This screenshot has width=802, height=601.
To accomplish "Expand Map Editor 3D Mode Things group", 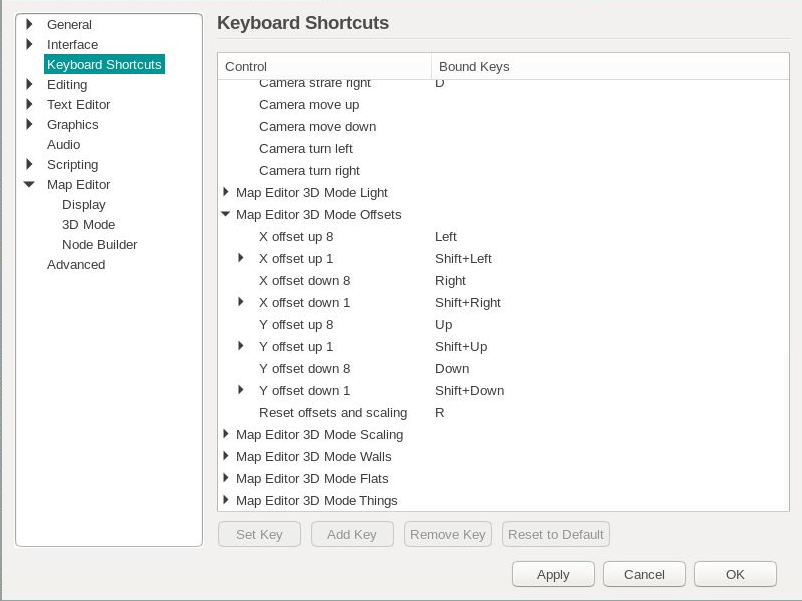I will [226, 500].
